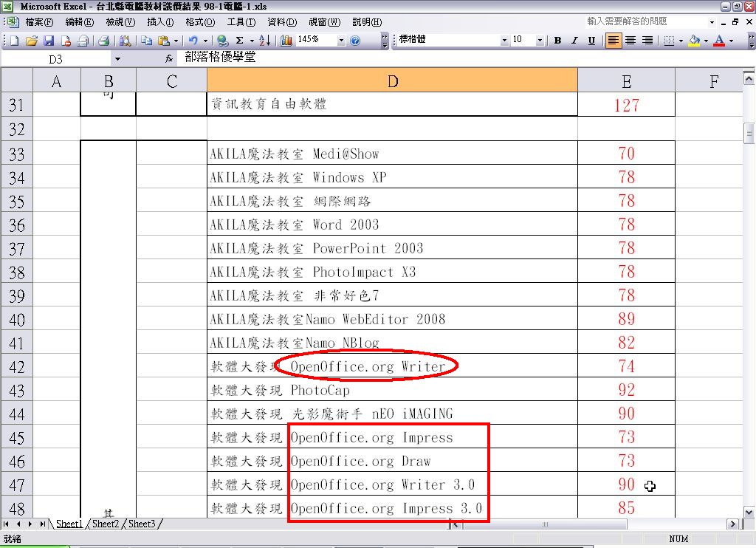
Task: Open the 工具(T) Tools menu
Action: tap(241, 22)
